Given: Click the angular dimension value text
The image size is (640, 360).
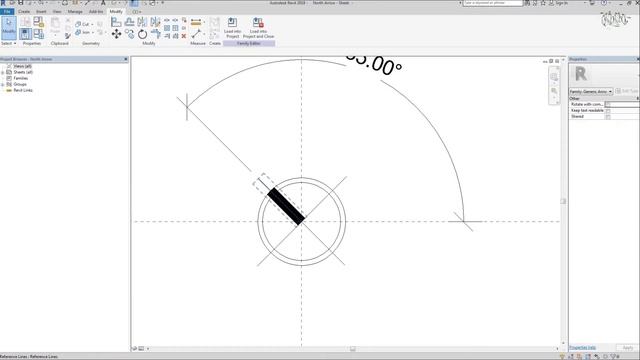Looking at the screenshot, I should click(x=374, y=65).
